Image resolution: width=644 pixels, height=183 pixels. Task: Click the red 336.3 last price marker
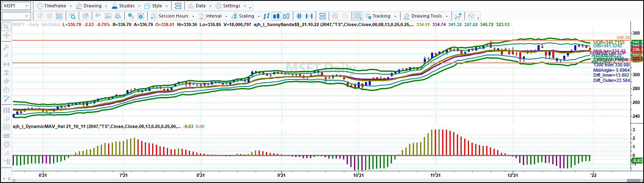(637, 49)
